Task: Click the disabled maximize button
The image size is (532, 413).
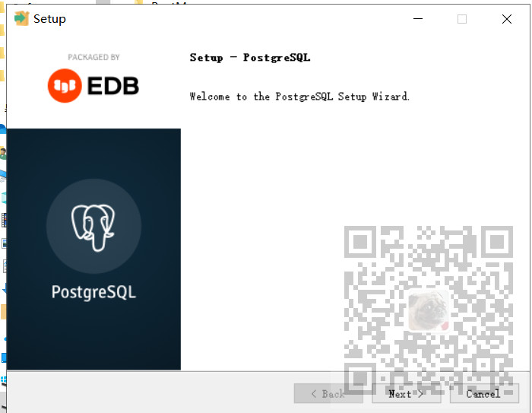Action: pos(462,19)
